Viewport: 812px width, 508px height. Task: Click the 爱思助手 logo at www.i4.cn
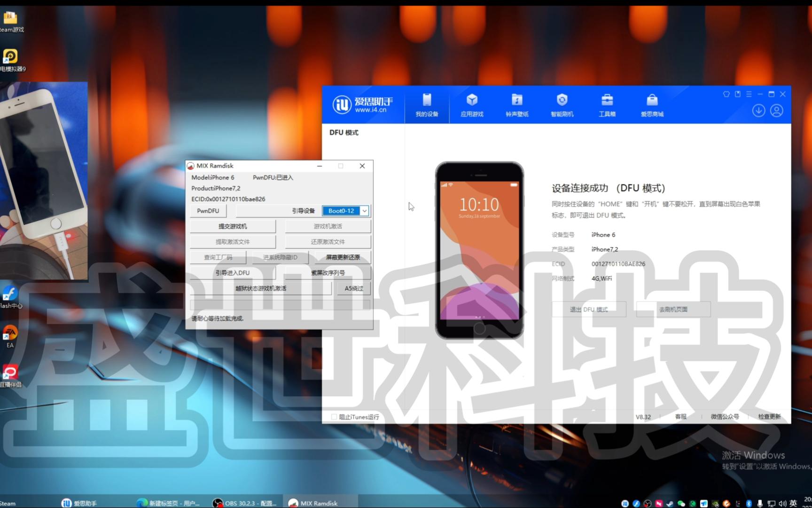pos(362,104)
